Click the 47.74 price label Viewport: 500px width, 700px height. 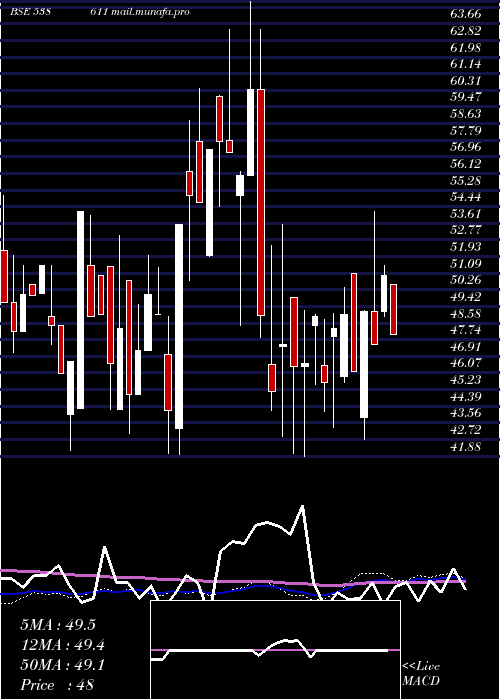pyautogui.click(x=466, y=330)
